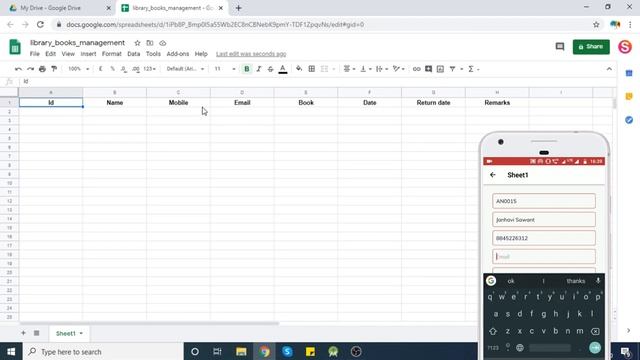
Task: Click the Insert comment icon
Action: (428, 69)
